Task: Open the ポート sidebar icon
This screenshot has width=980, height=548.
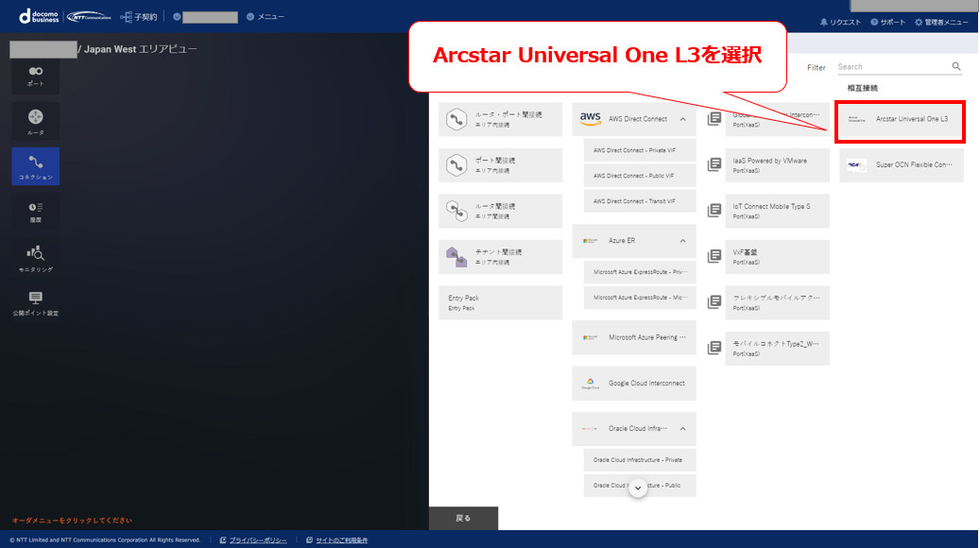Action: [x=36, y=77]
